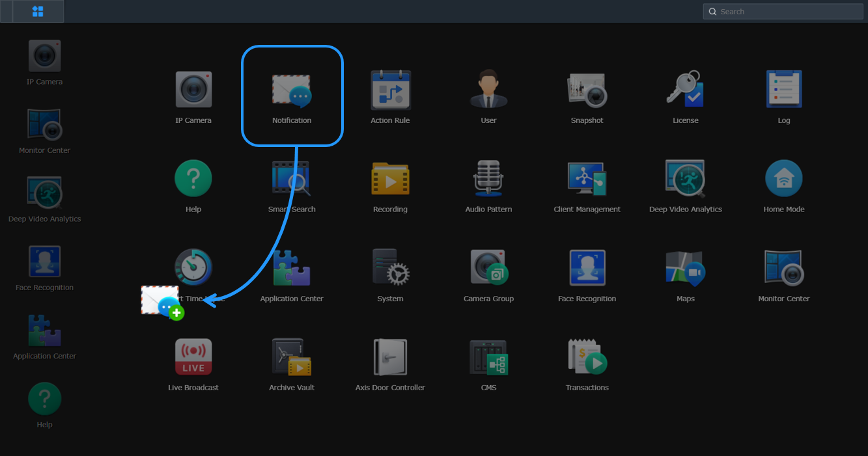The width and height of the screenshot is (868, 456).
Task: Click the app launcher button at top left
Action: (37, 11)
